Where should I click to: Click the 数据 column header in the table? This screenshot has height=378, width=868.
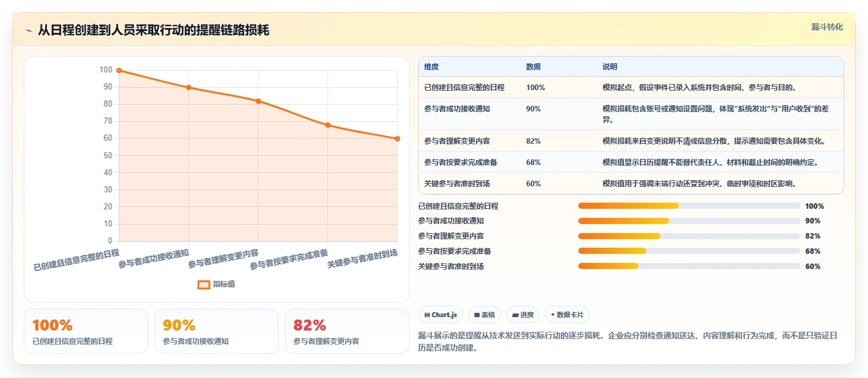coord(534,67)
